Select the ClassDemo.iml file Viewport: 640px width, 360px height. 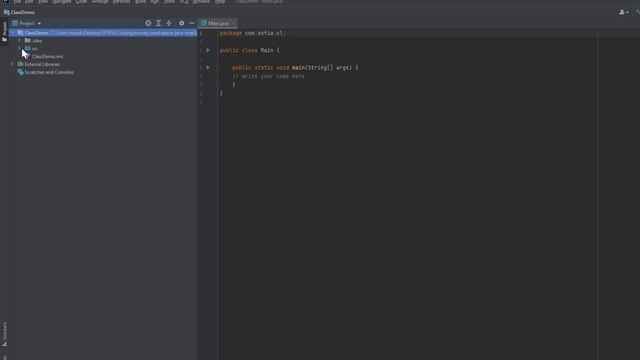47,56
